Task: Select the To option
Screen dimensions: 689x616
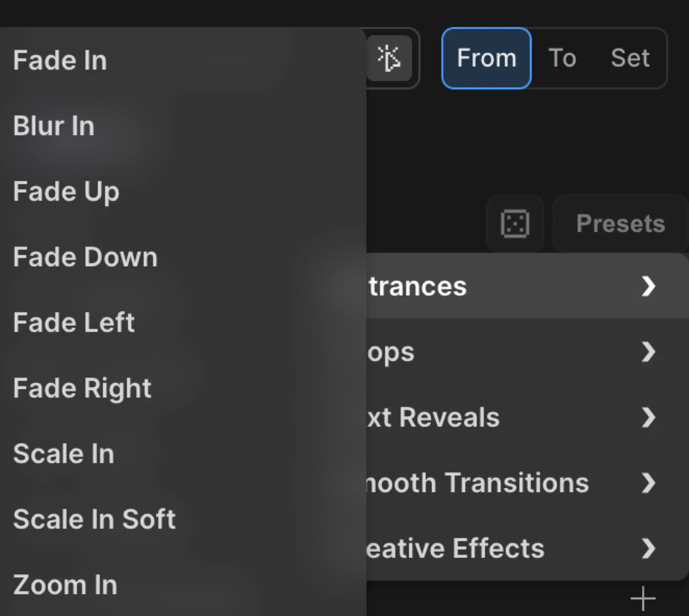Action: tap(561, 57)
